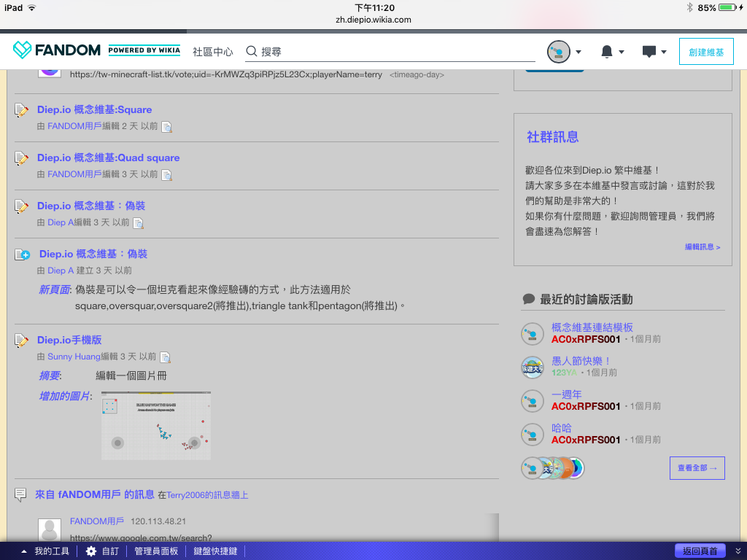747x560 pixels.
Task: Open the added Diep.io game screenshot thumbnail
Action: pos(156,426)
